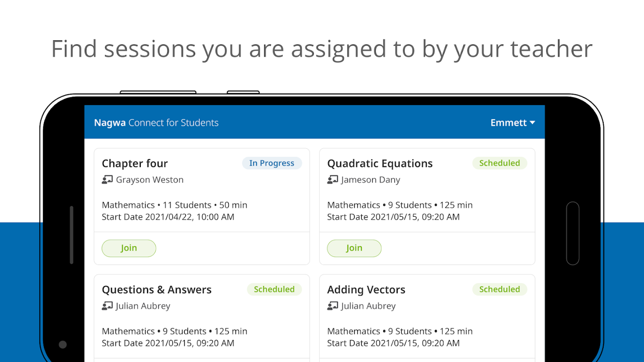644x362 pixels.
Task: Click Scheduled badge on Quadratic Equations card
Action: tap(500, 163)
